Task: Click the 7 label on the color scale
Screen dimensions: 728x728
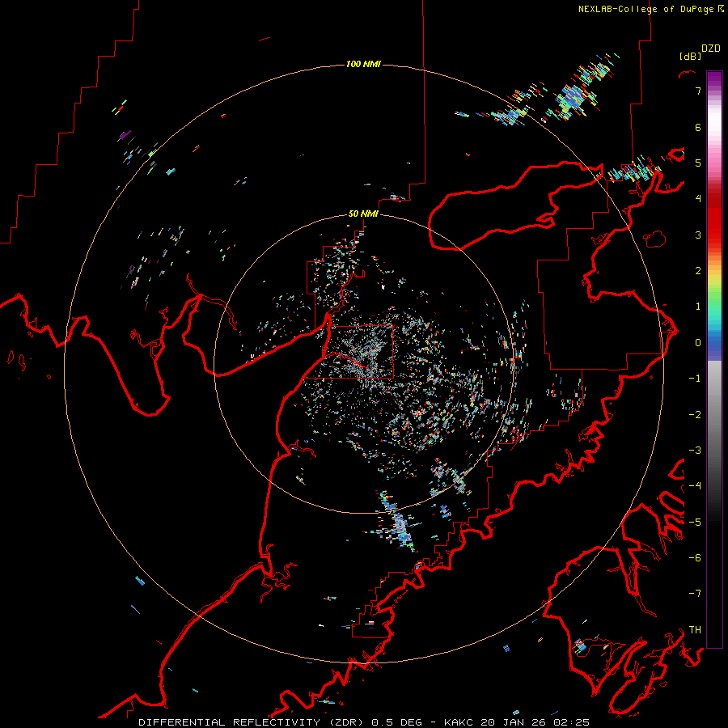Action: (698, 91)
